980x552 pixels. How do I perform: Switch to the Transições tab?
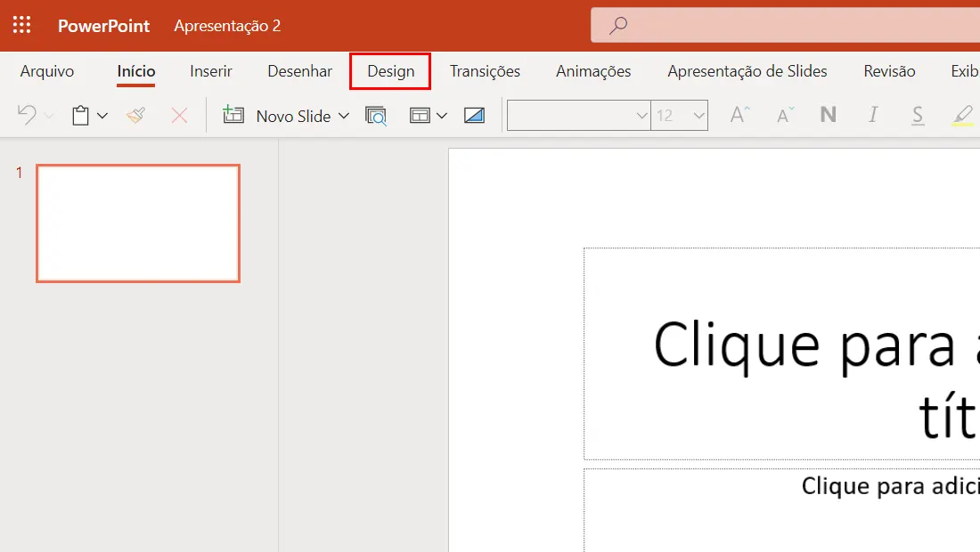point(485,71)
